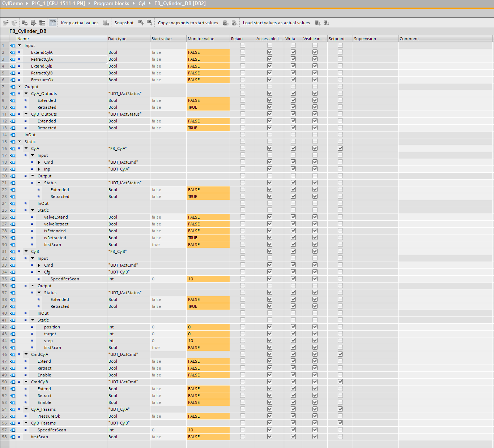The height and width of the screenshot is (448, 494).
Task: Click the Expand all rows toolbar icon
Action: pos(42,23)
